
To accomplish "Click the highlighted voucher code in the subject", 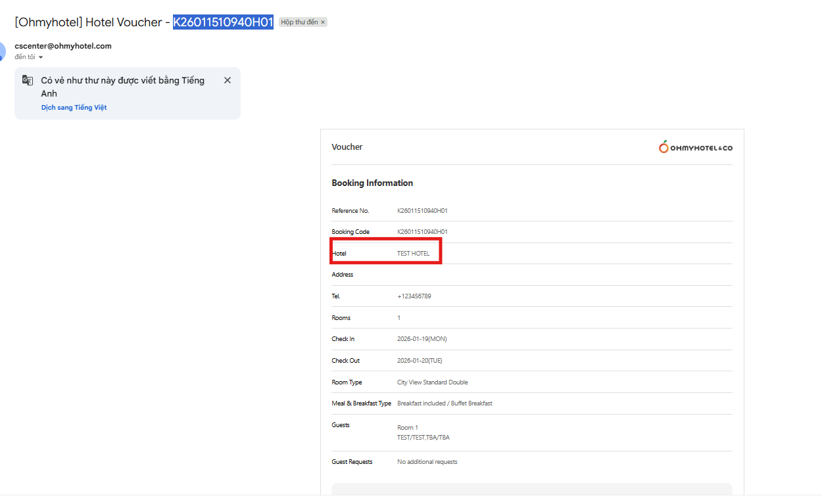I will point(223,22).
